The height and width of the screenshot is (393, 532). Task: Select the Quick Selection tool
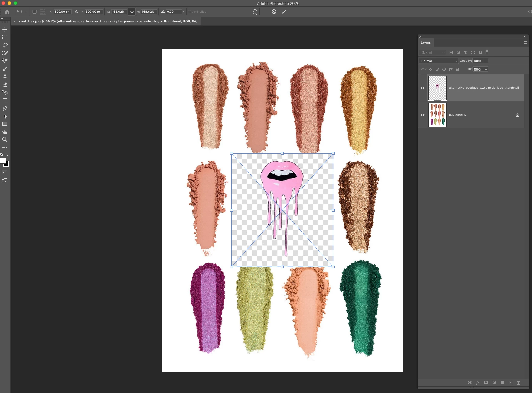coord(5,53)
